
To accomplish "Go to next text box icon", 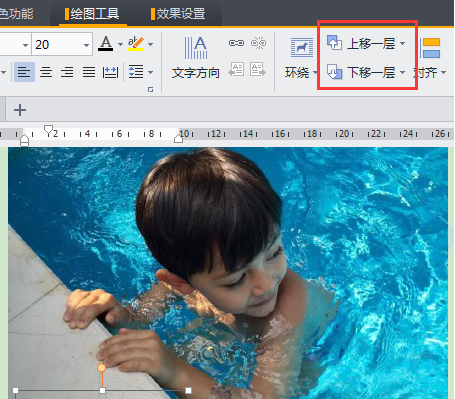I will (x=258, y=69).
